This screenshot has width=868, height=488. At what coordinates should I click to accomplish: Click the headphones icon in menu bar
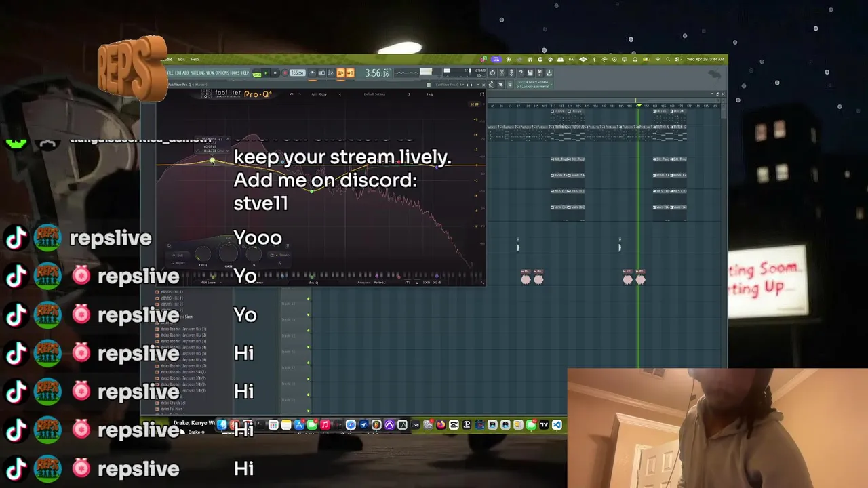(x=635, y=59)
